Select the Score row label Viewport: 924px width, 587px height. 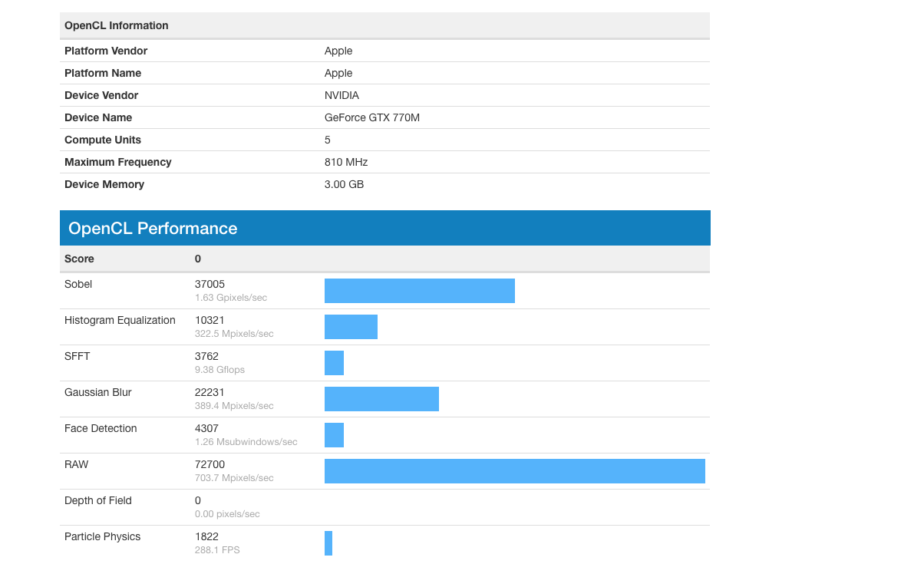(x=78, y=259)
